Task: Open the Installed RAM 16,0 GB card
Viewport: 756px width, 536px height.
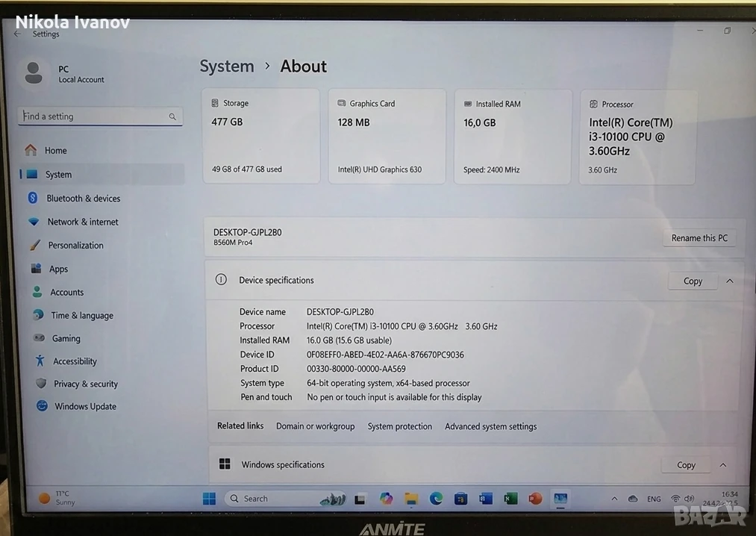Action: click(x=513, y=137)
